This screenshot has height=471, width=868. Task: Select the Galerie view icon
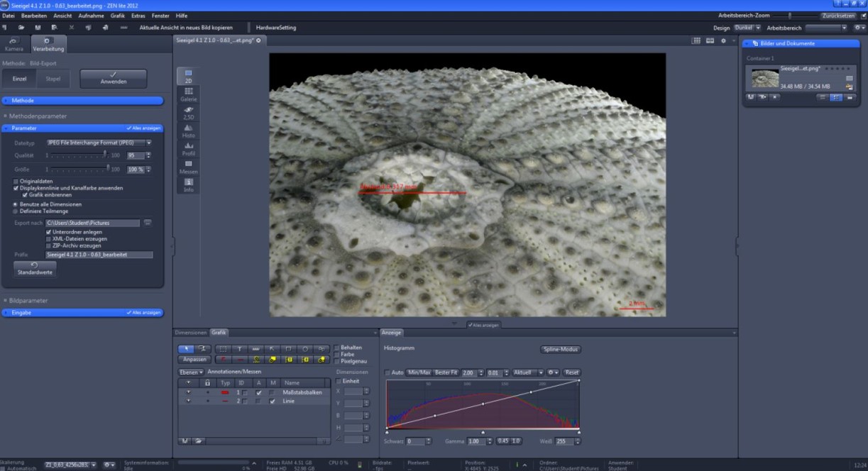tap(188, 94)
